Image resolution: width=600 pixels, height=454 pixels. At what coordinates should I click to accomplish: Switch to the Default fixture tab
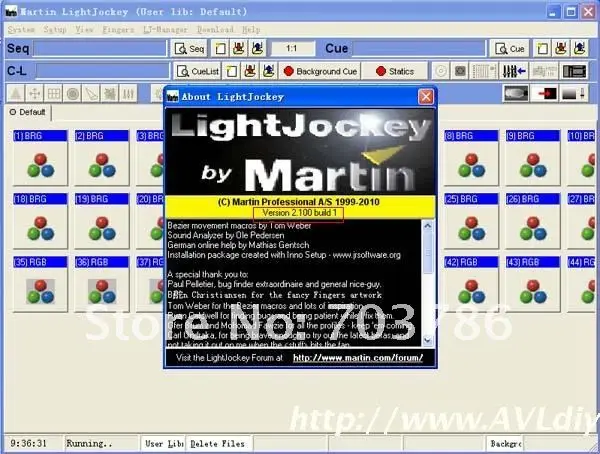pos(28,112)
